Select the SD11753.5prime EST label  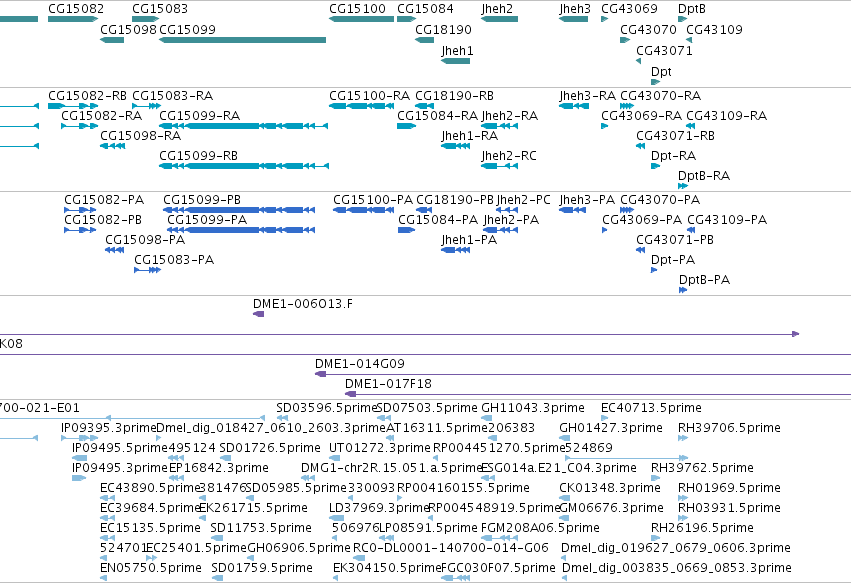pos(261,528)
